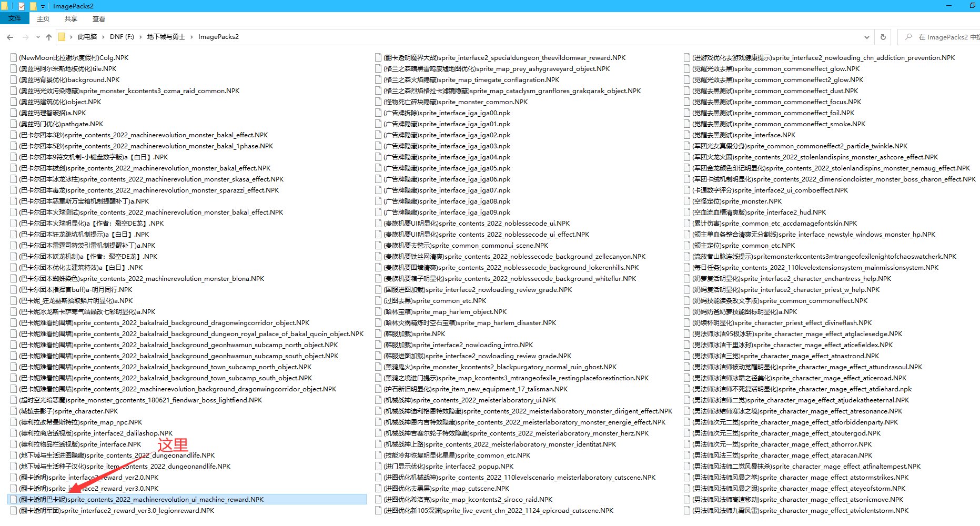Viewport: 980px width, 526px height.
Task: Expand the chevron after 地下城与勇士
Action: click(192, 37)
